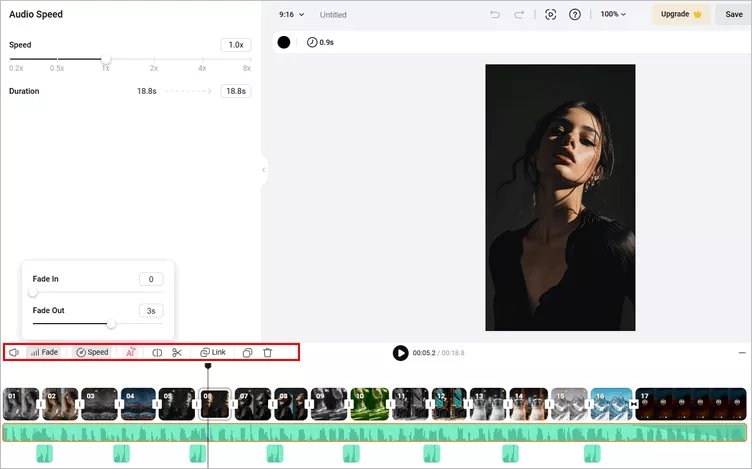Click the 8x mark on speed scale
This screenshot has width=752, height=469.
[x=247, y=68]
